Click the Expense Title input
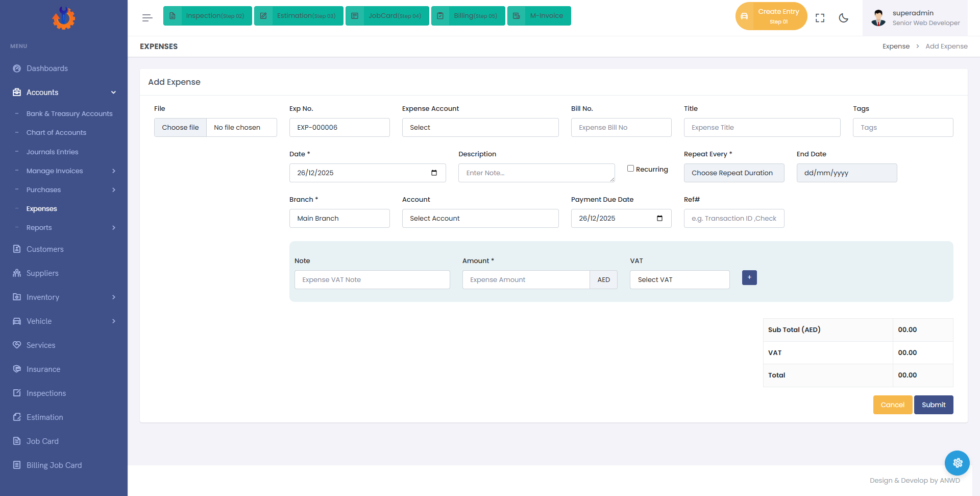This screenshot has height=496, width=980. click(762, 127)
